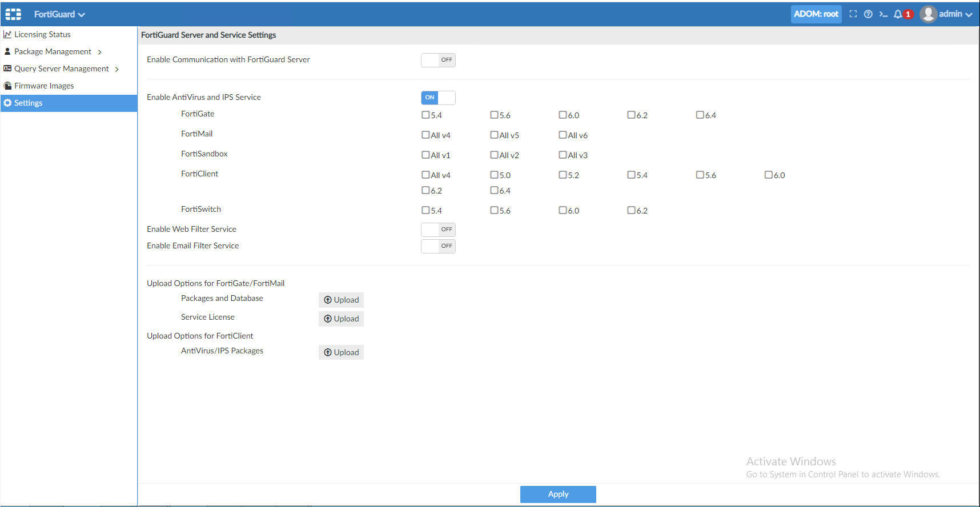
Task: Check FortiClient version 5.6
Action: tap(700, 175)
